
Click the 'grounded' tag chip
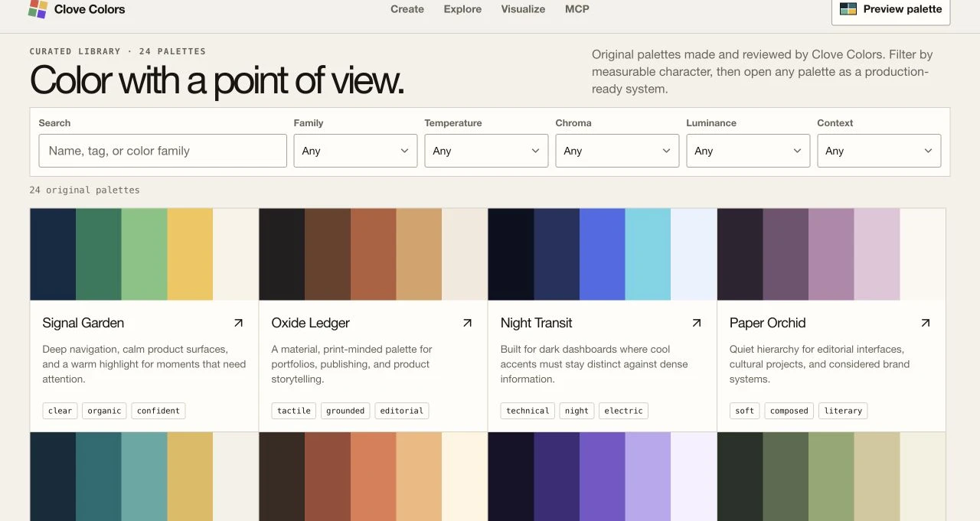click(345, 411)
